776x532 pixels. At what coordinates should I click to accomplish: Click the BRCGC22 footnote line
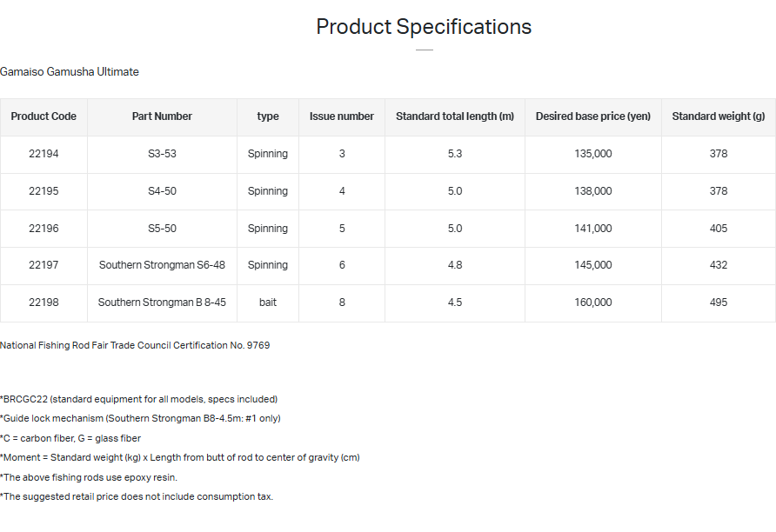coord(139,399)
